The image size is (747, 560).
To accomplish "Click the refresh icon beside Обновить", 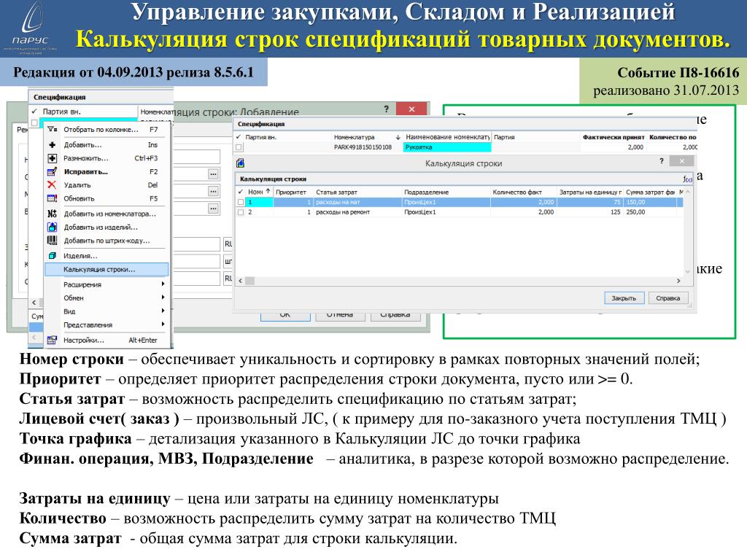I will click(52, 198).
